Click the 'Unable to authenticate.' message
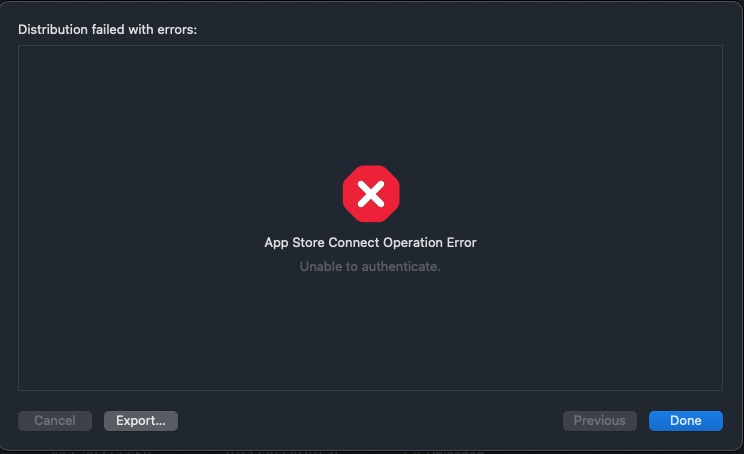 [x=370, y=267]
